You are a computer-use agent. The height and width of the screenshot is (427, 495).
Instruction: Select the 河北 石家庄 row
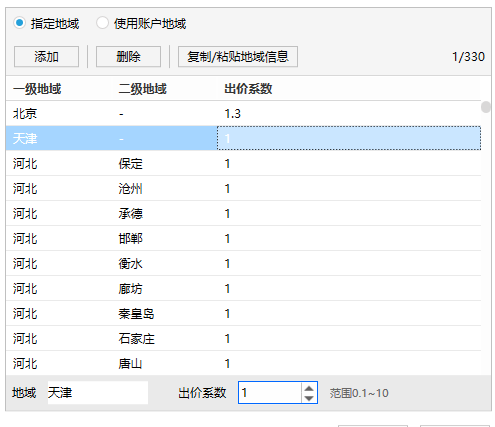click(243, 338)
